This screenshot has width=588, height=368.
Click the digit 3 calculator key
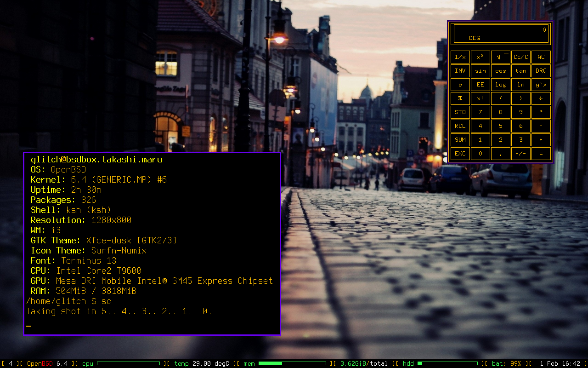coord(521,140)
